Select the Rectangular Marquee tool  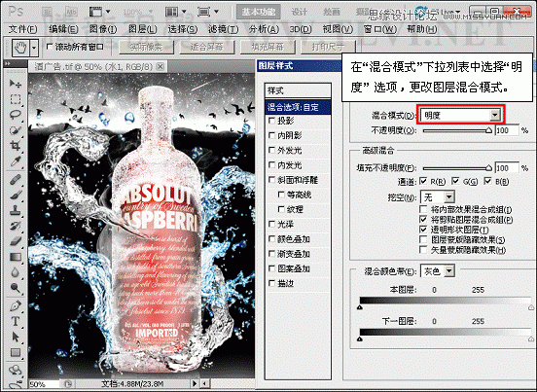pyautogui.click(x=15, y=99)
